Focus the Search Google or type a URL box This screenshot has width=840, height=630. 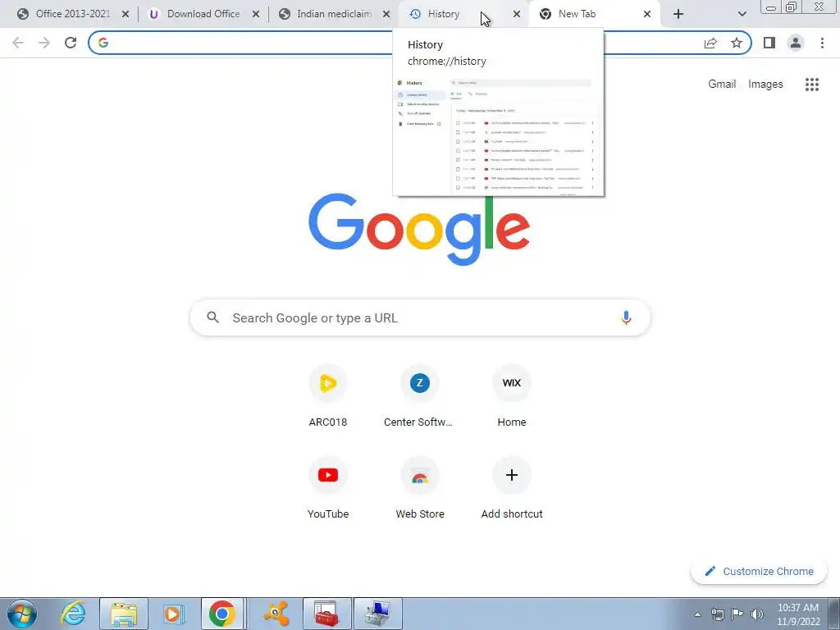coord(420,317)
